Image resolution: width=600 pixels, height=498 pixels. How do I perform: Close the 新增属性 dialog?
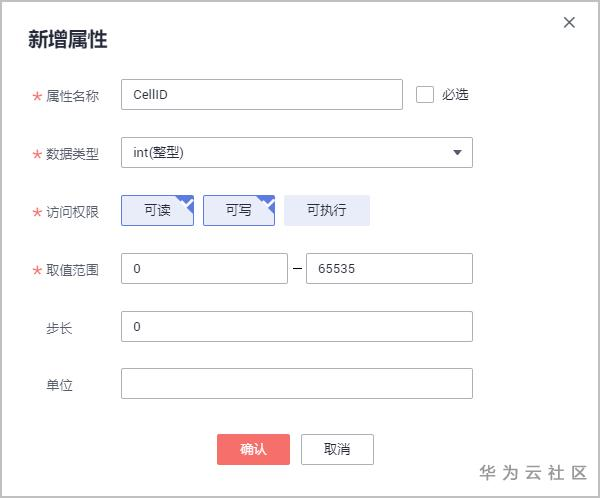(x=569, y=23)
